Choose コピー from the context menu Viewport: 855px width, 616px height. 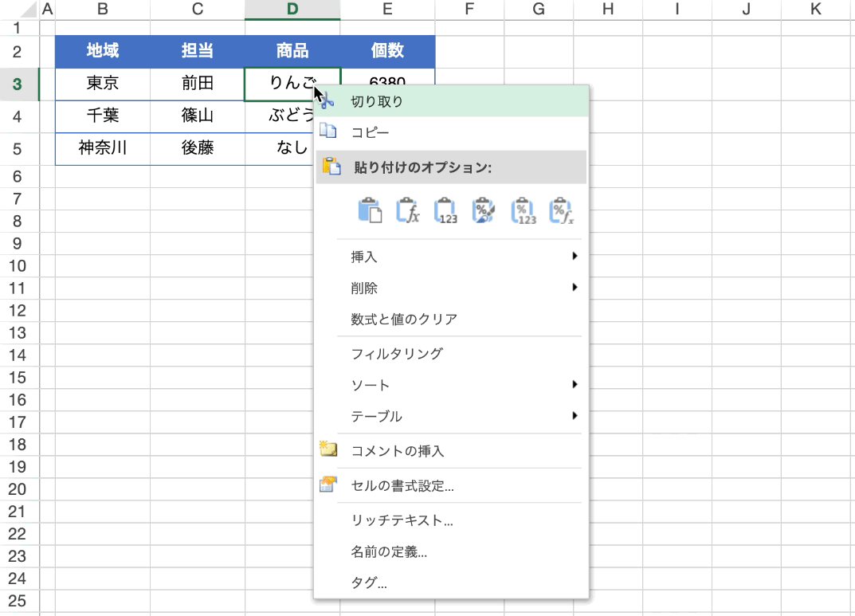452,132
